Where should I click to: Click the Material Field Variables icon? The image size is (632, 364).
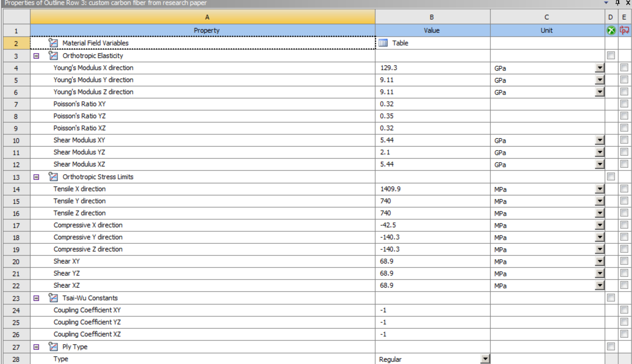coord(53,43)
